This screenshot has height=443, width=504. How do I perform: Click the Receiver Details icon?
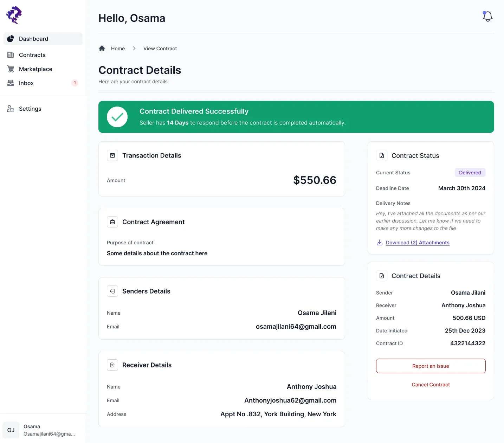tap(112, 365)
